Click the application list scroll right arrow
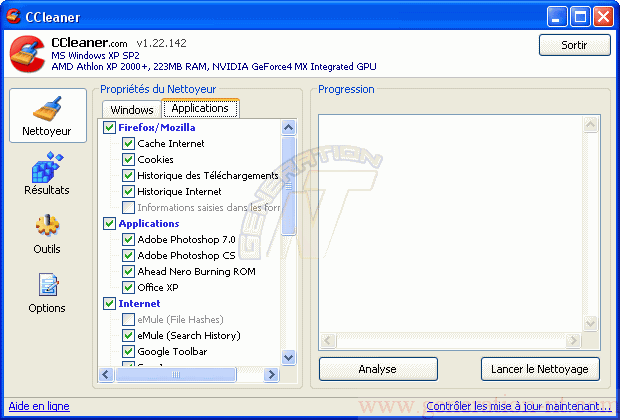The image size is (620, 420). [272, 374]
